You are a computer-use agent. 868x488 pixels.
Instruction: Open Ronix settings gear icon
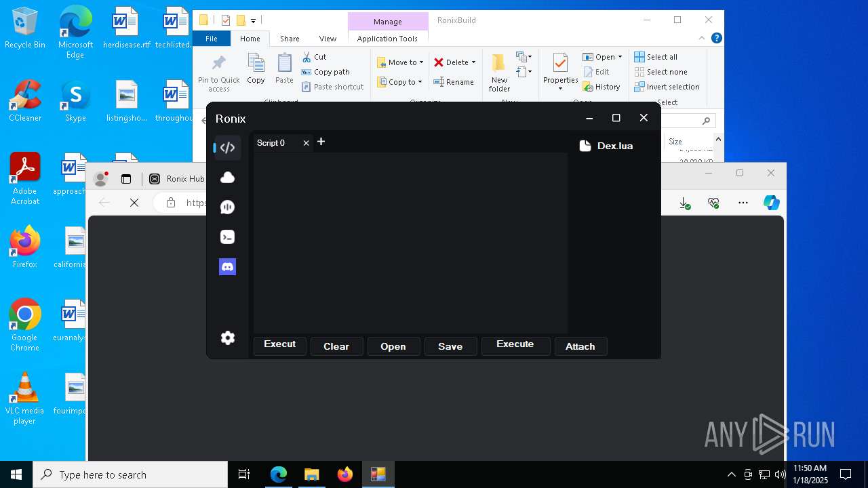click(228, 338)
